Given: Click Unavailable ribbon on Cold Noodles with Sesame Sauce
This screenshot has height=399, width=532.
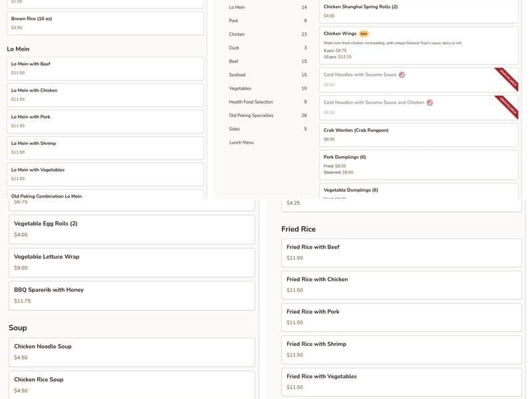Looking at the screenshot, I should pyautogui.click(x=507, y=78).
